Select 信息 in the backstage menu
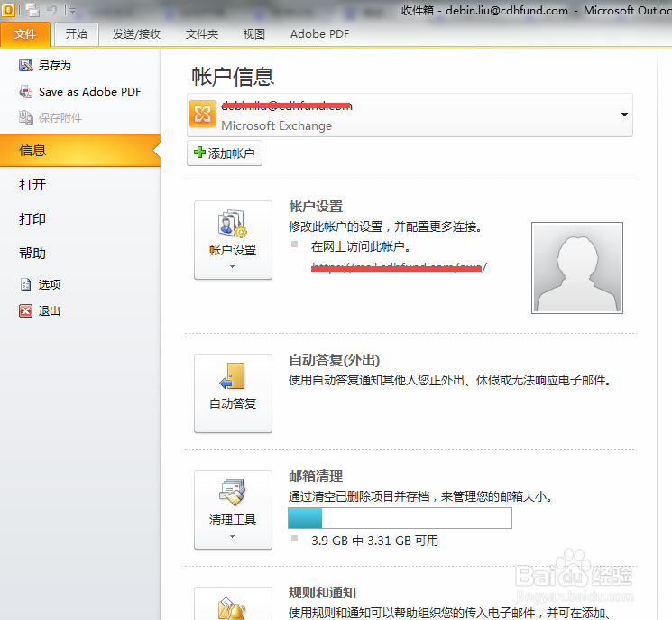Viewport: 672px width, 620px height. pos(80,150)
